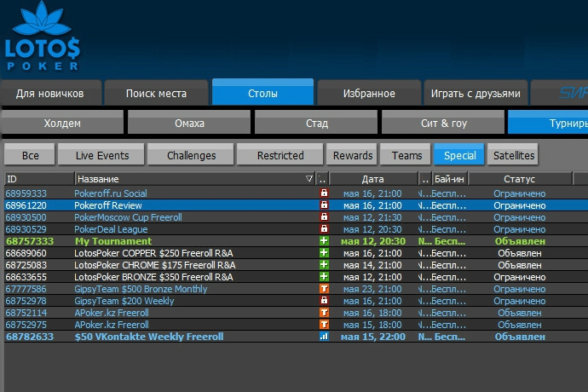Click tournament ID 68930500

(x=26, y=217)
